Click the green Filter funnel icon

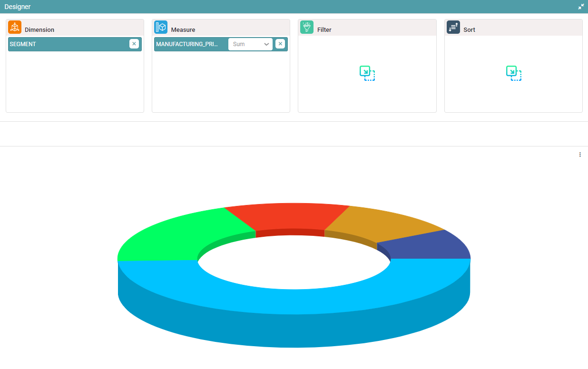tap(307, 28)
